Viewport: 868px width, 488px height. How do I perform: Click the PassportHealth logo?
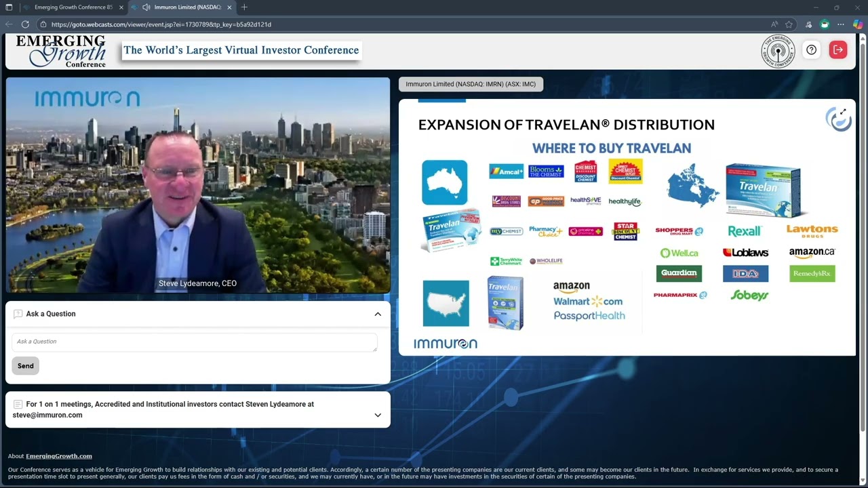point(589,315)
